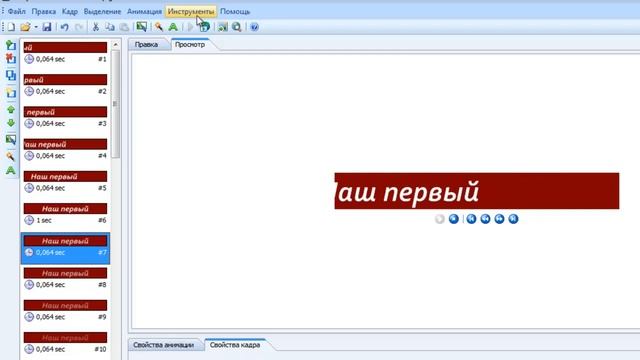Click sidebar green text icon
The width and height of the screenshot is (640, 360).
[11, 170]
